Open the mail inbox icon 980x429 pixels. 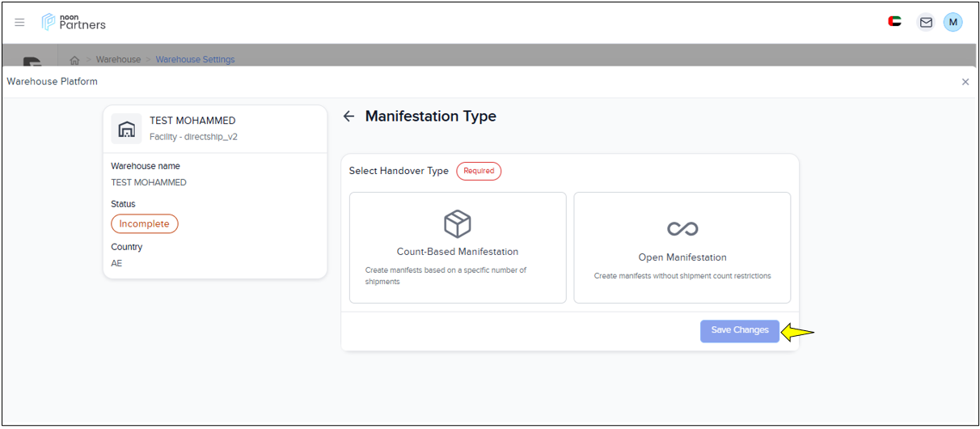pyautogui.click(x=926, y=23)
